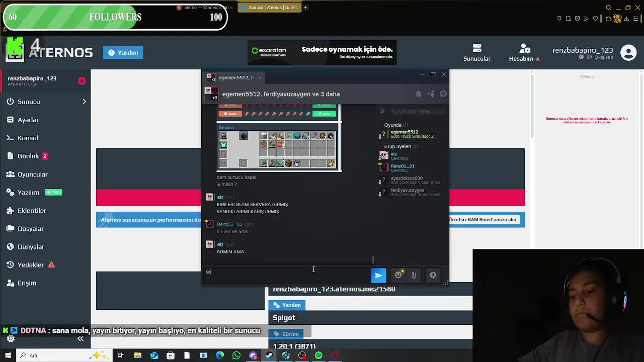This screenshot has width=644, height=362.
Task: Click the Yardım help button
Action: click(123, 52)
